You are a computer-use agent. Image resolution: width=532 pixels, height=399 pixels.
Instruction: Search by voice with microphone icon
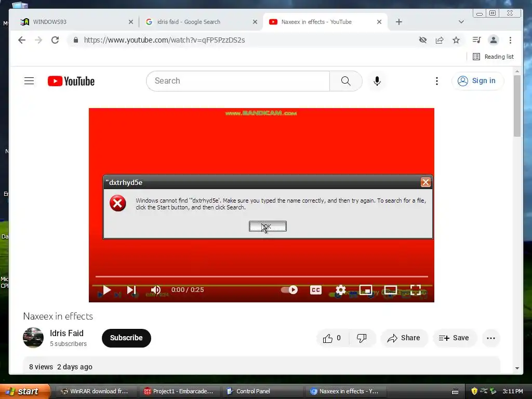[x=377, y=81]
